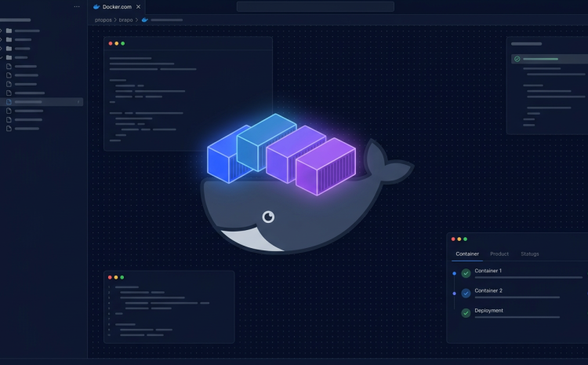Select the highlighted file row in sidebar

(42, 102)
